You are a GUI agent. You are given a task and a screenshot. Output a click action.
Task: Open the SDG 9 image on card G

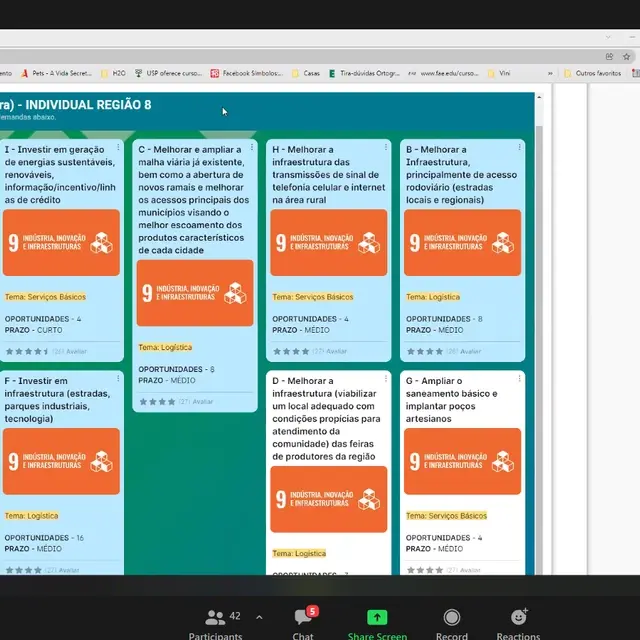pyautogui.click(x=463, y=461)
